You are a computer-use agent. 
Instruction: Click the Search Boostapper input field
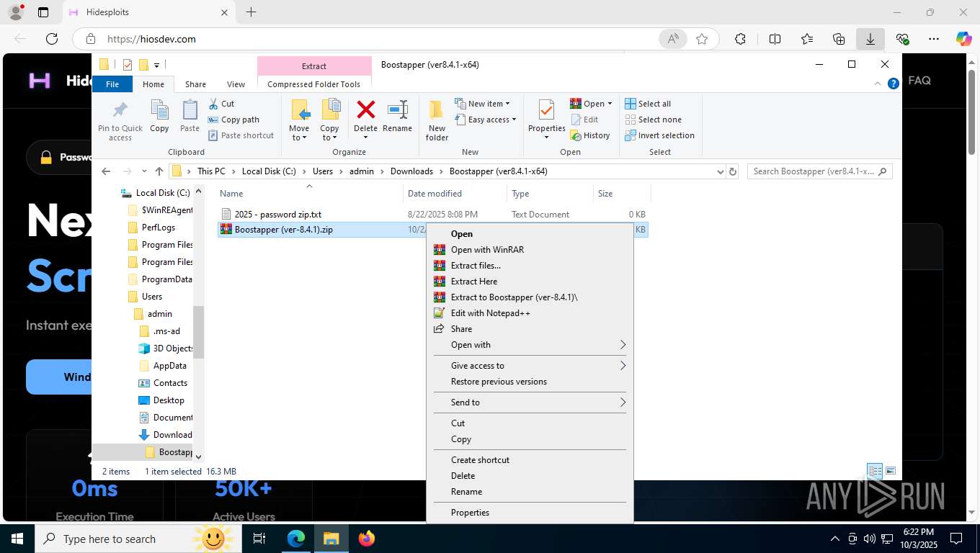(819, 171)
